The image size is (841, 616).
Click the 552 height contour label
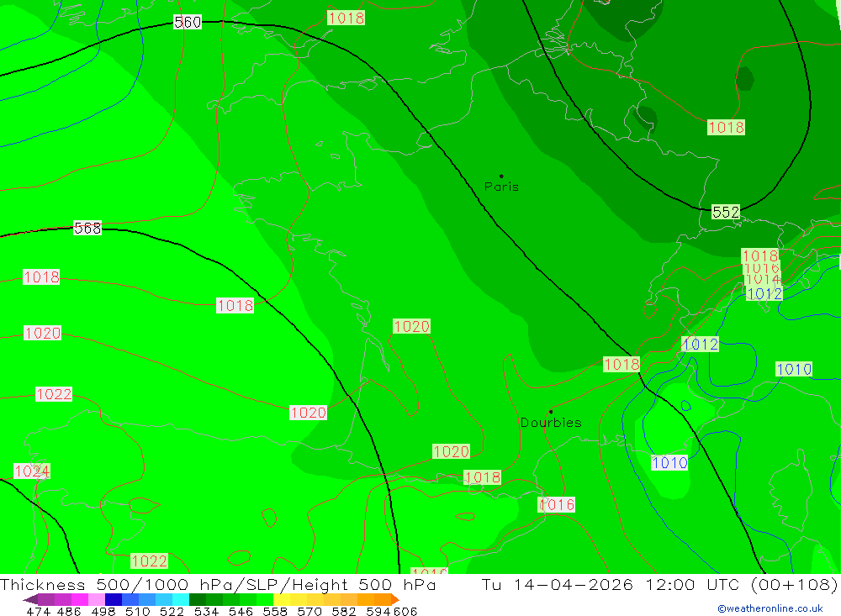(726, 212)
